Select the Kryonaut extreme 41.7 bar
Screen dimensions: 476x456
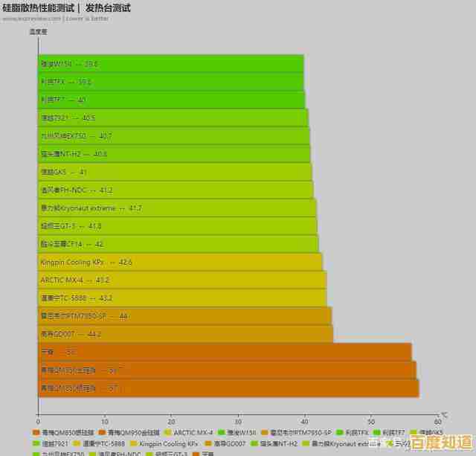[x=177, y=208]
